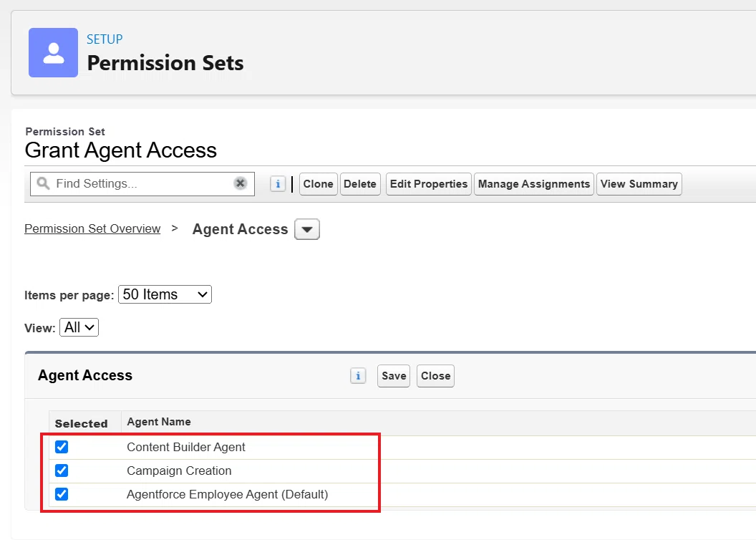Select the Content Builder Agent text
The image size is (756, 550).
(x=186, y=448)
